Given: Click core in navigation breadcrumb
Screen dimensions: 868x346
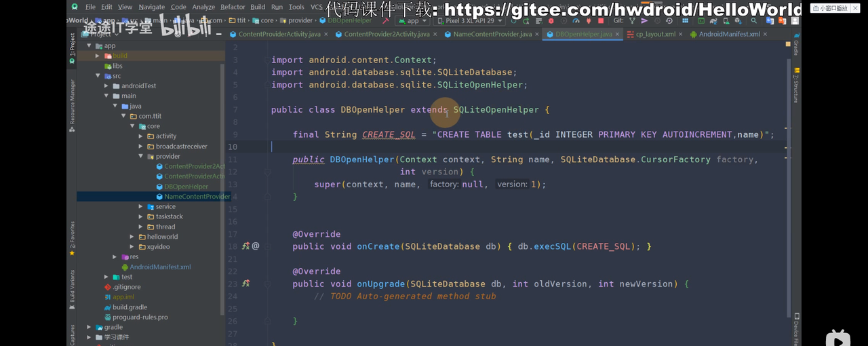Looking at the screenshot, I should coord(267,20).
